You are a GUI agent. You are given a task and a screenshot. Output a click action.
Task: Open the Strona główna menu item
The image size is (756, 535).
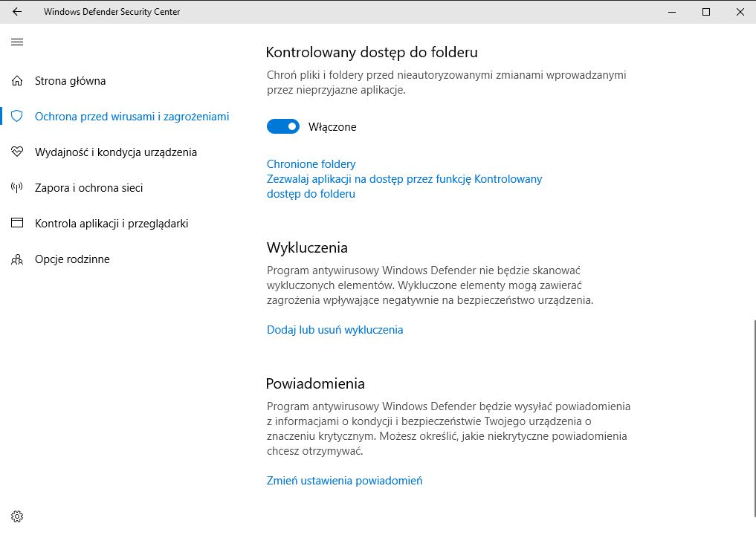70,81
